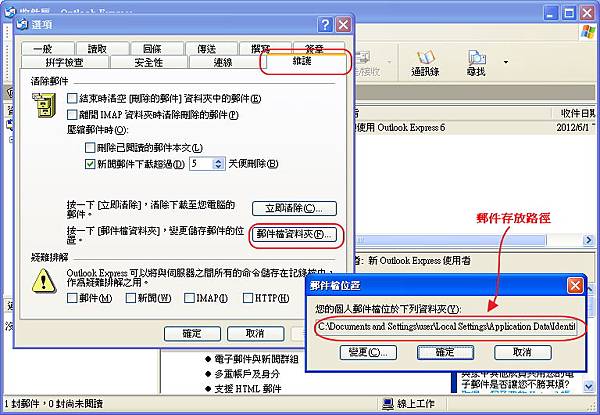
Task: Click the warning triangle troubleshooting icon
Action: pos(44,281)
